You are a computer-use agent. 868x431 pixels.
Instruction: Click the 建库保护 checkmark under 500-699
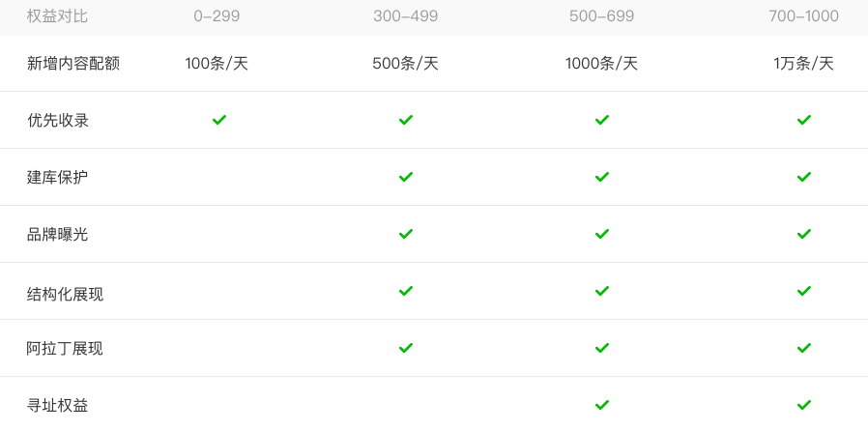(602, 177)
